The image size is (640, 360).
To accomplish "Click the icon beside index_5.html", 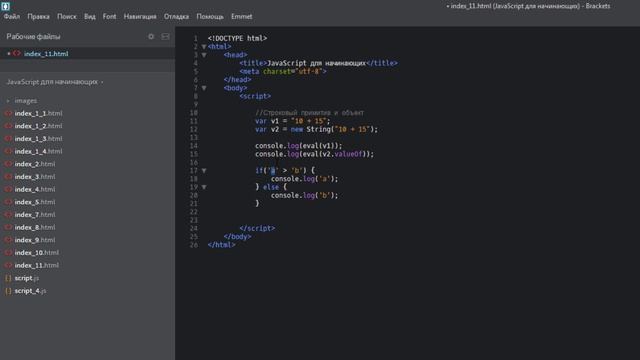I will [x=8, y=202].
